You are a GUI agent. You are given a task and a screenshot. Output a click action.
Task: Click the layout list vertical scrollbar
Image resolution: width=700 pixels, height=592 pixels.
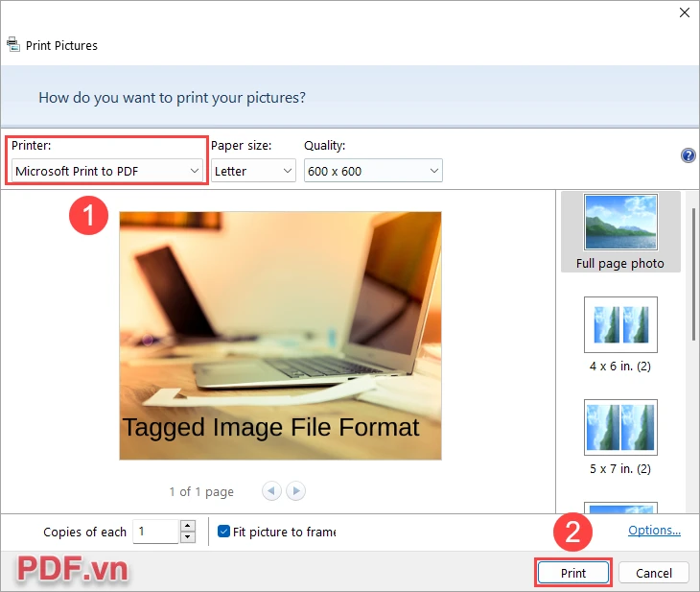693,272
